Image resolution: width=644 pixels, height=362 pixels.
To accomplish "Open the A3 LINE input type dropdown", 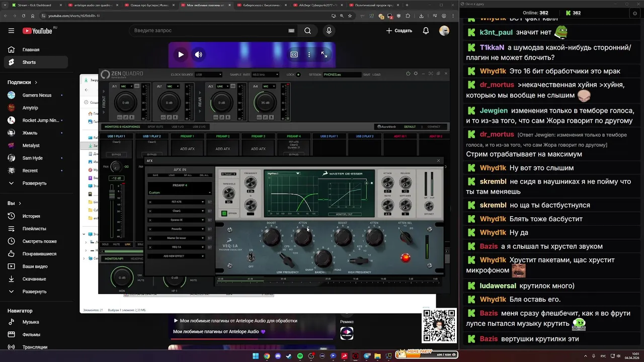I will click(222, 86).
